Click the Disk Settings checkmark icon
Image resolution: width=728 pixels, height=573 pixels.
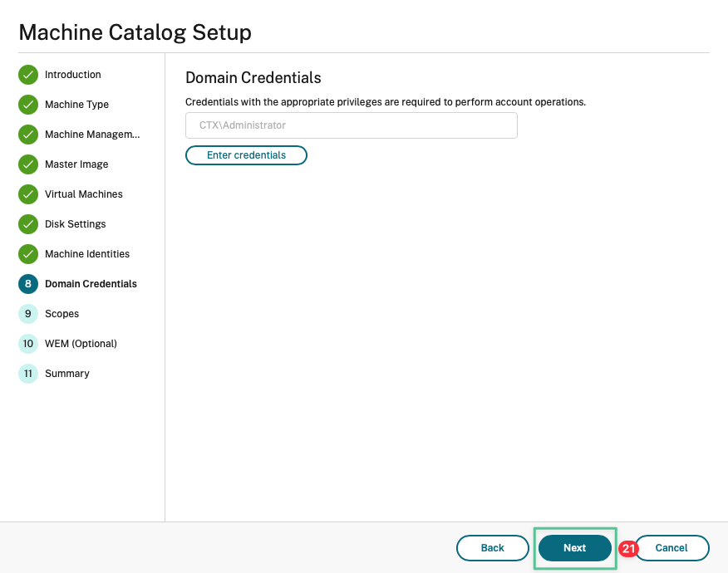point(28,224)
